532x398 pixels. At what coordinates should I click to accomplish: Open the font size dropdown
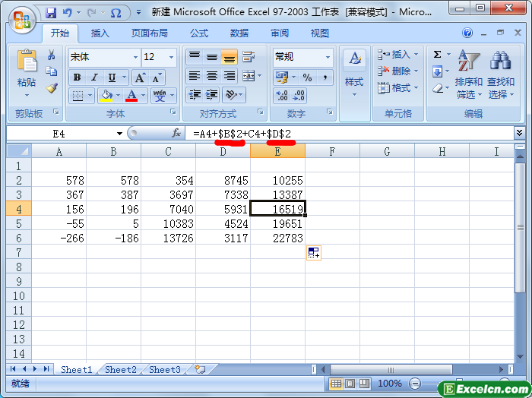tap(172, 57)
